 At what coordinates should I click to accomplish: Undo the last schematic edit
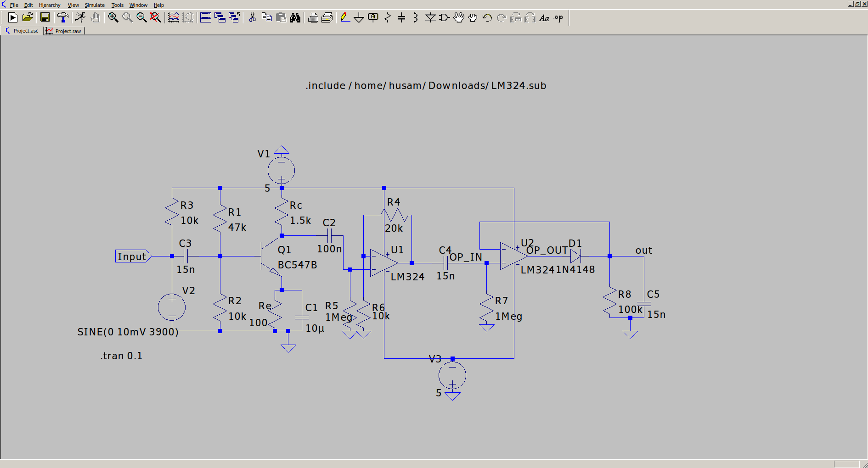point(486,17)
